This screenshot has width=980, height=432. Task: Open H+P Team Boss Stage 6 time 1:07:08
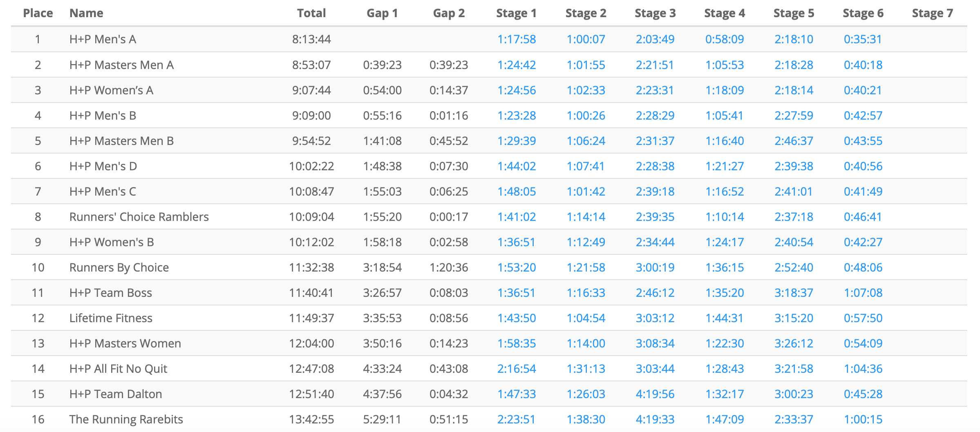click(863, 293)
